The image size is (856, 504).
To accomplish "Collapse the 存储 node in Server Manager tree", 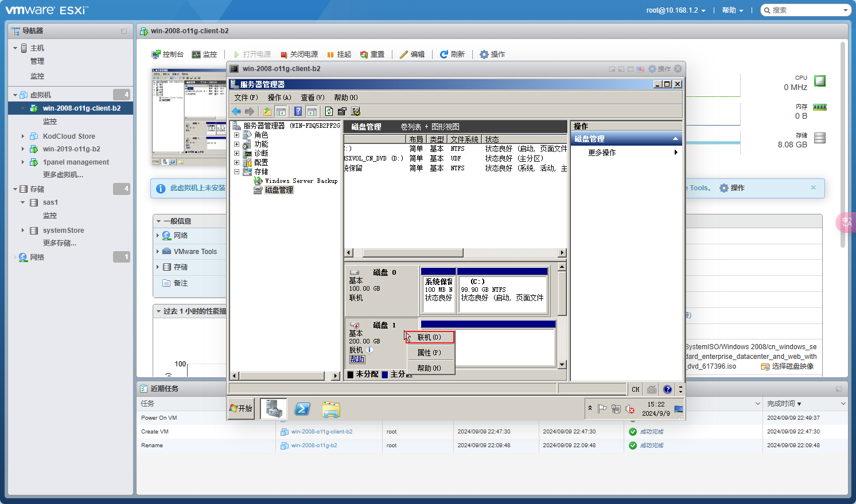I will (x=236, y=171).
